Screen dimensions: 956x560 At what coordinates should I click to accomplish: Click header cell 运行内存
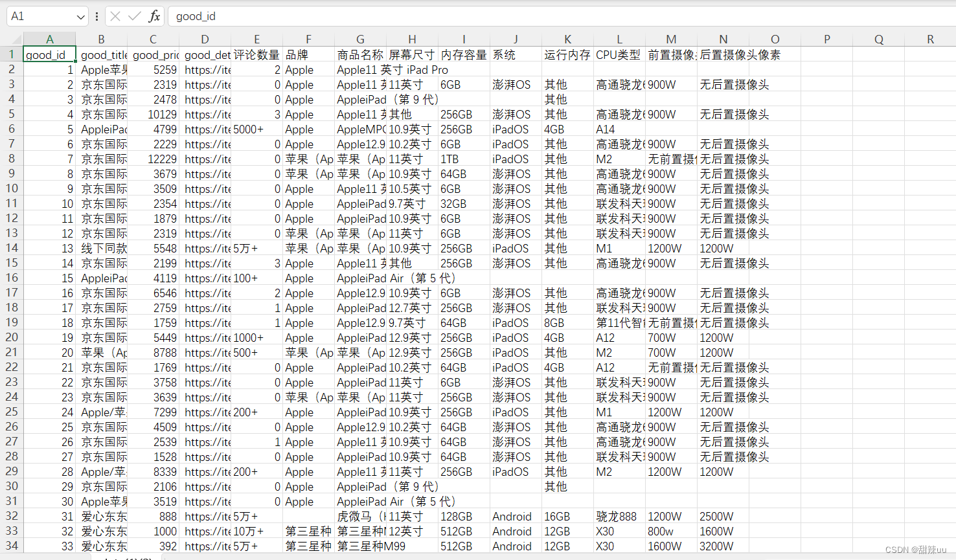[568, 55]
